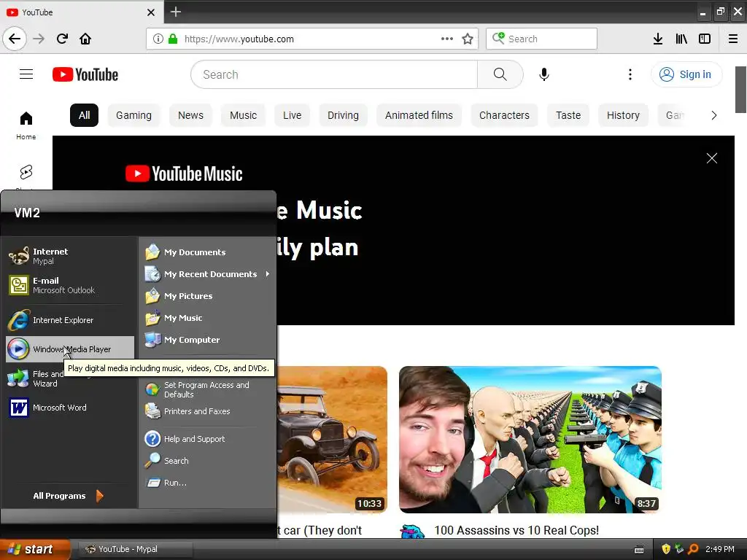Dismiss the YouTube Music banner
This screenshot has height=560, width=747.
tap(712, 158)
